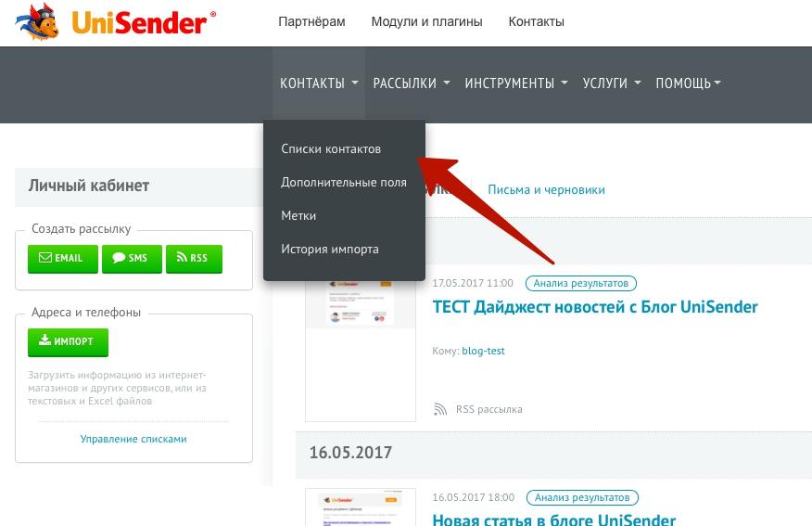Choose История импорта from the dropdown
Image resolution: width=812 pixels, height=526 pixels.
pyautogui.click(x=330, y=250)
